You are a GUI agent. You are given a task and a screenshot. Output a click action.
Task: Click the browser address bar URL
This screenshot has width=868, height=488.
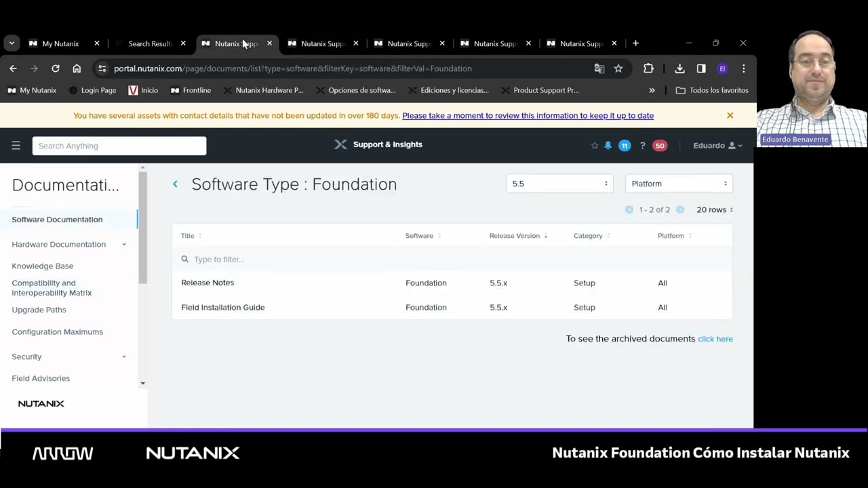click(x=293, y=68)
